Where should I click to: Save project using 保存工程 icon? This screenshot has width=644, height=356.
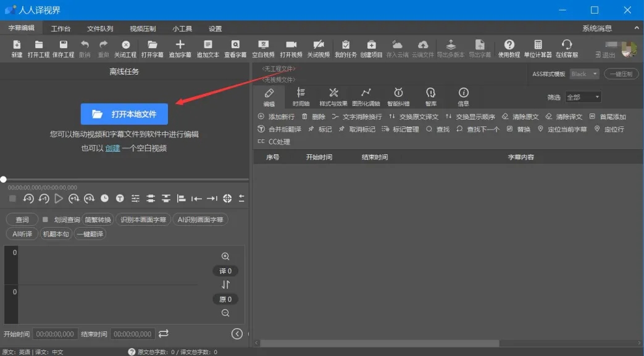click(63, 49)
